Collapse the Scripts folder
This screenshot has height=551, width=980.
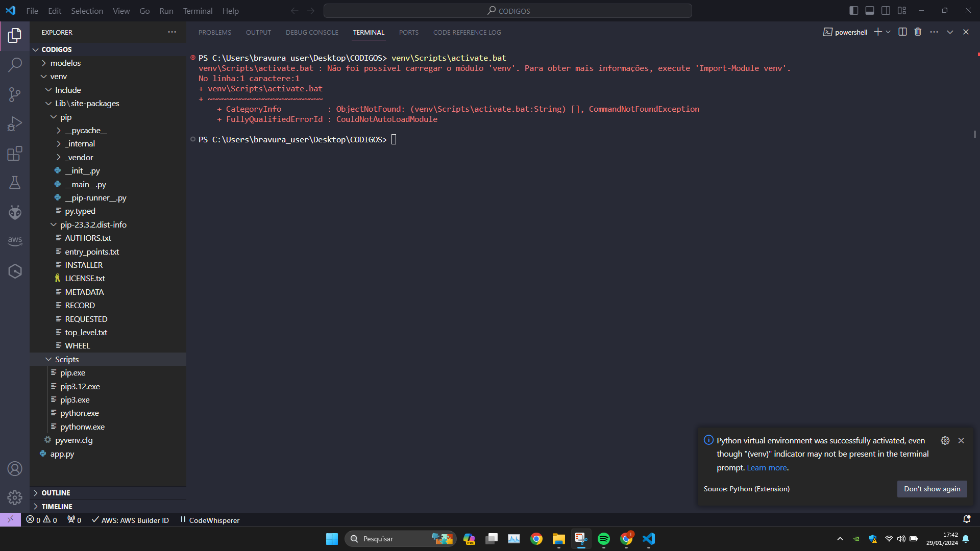point(108,359)
